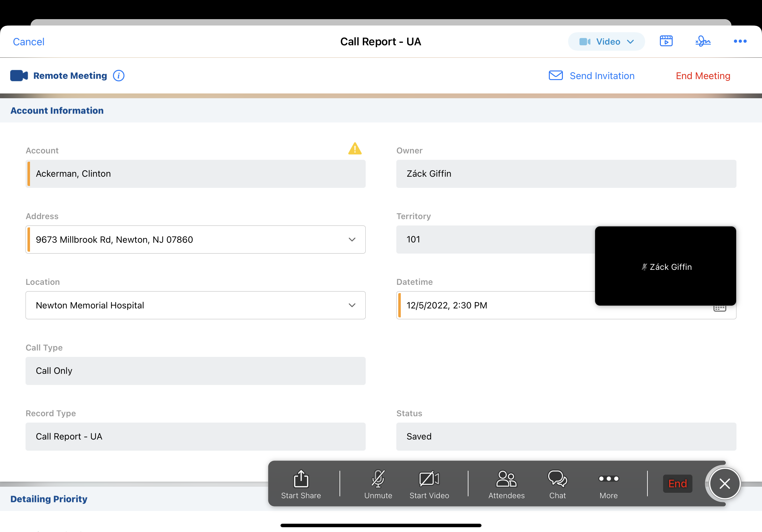Viewport: 762px width, 532px height.
Task: Open the Attendees list in meeting toolbar
Action: pos(506,484)
